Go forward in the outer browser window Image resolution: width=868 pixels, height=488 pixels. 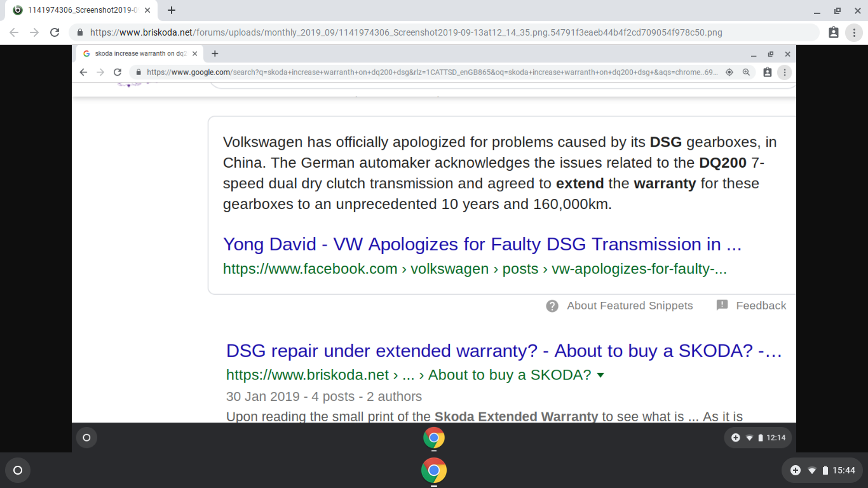[34, 32]
